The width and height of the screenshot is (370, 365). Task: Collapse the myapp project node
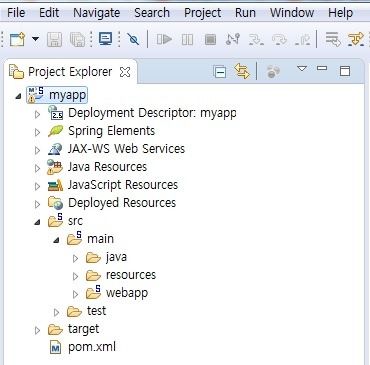[19, 97]
